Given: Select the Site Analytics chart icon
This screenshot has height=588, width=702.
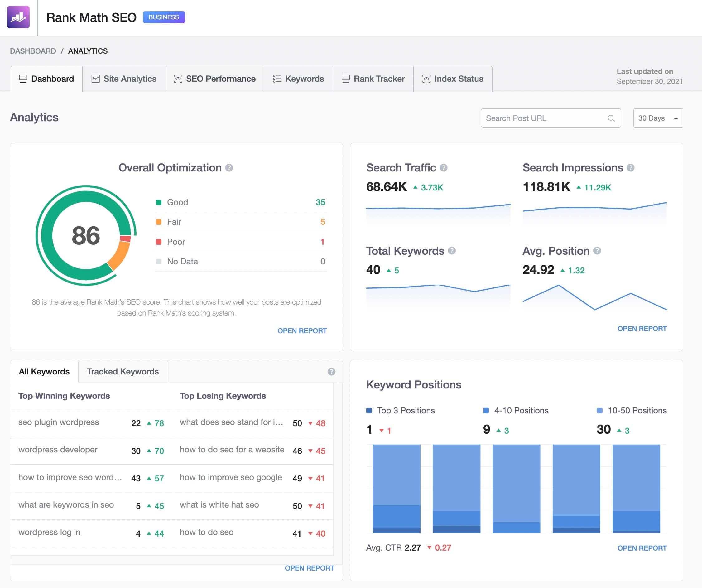Looking at the screenshot, I should point(95,79).
